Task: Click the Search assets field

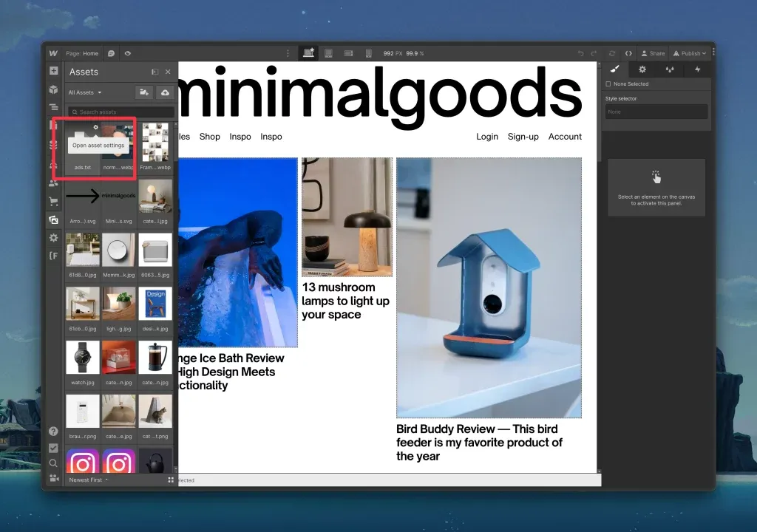Action: 121,112
